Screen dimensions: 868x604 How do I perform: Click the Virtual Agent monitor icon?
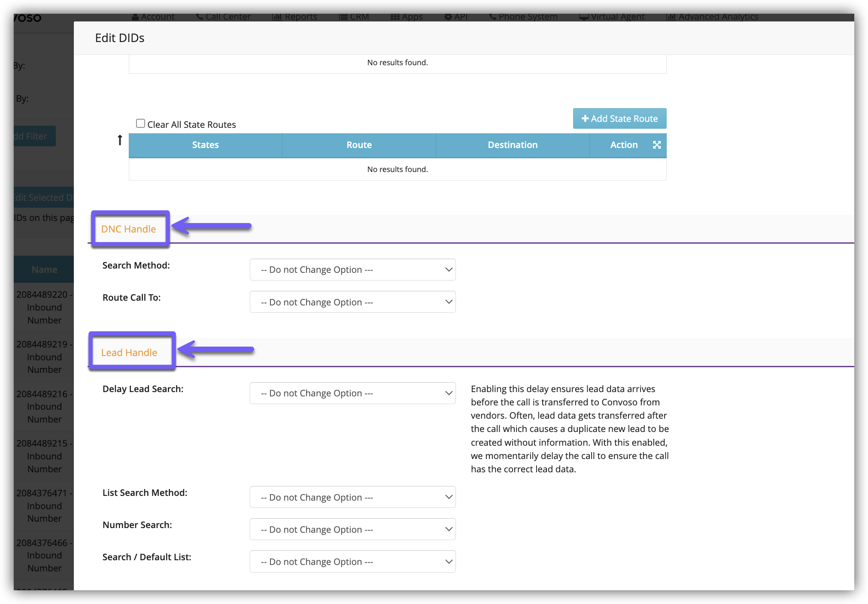tap(584, 17)
